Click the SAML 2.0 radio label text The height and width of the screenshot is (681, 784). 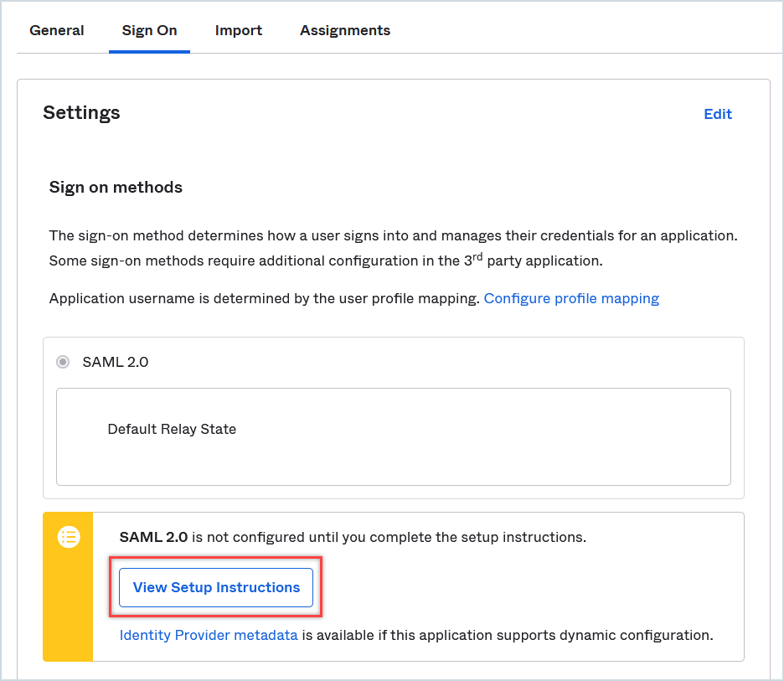click(116, 363)
